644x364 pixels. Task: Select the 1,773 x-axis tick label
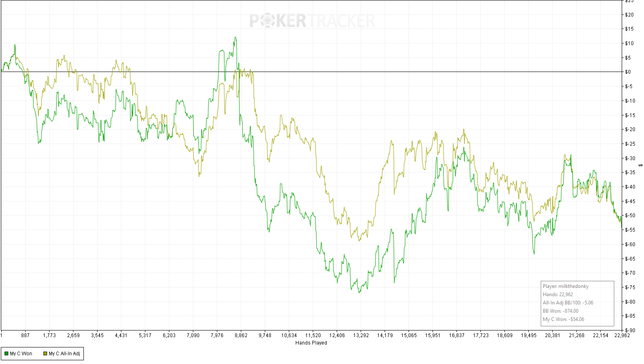49,335
